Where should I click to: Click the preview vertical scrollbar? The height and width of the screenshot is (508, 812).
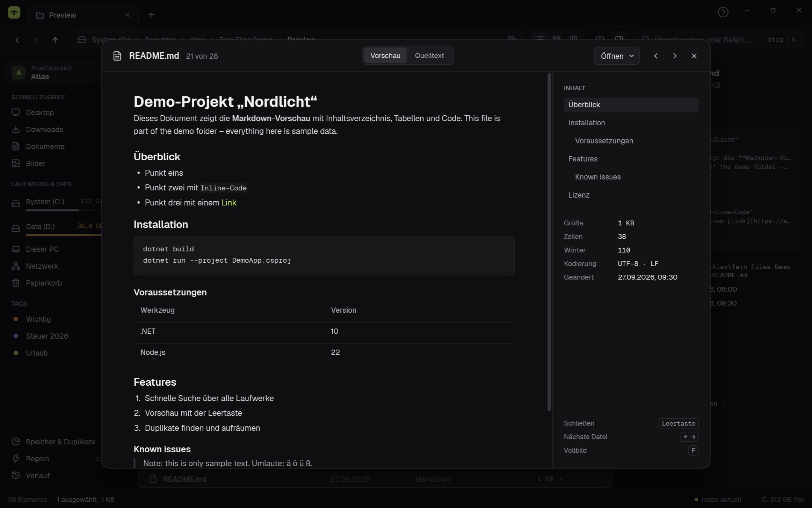pos(549,242)
